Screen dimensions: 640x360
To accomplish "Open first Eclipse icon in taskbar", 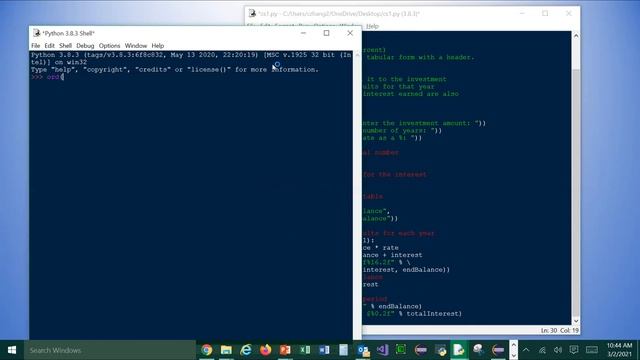I will pos(420,350).
